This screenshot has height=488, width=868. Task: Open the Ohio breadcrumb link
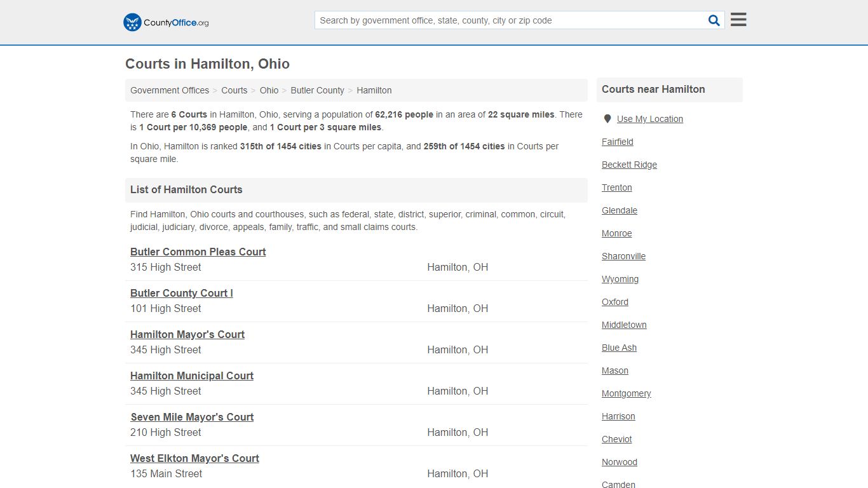coord(269,90)
